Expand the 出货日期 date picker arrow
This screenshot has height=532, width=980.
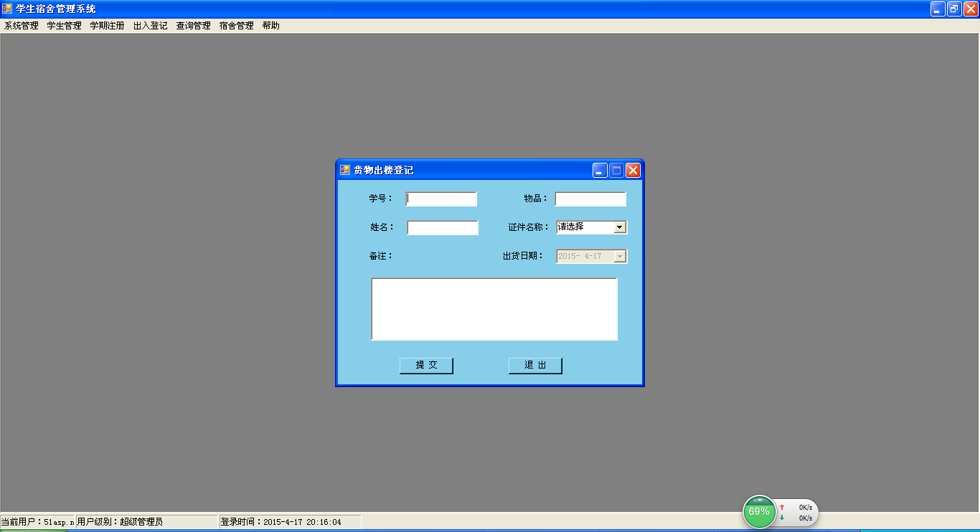[x=620, y=256]
